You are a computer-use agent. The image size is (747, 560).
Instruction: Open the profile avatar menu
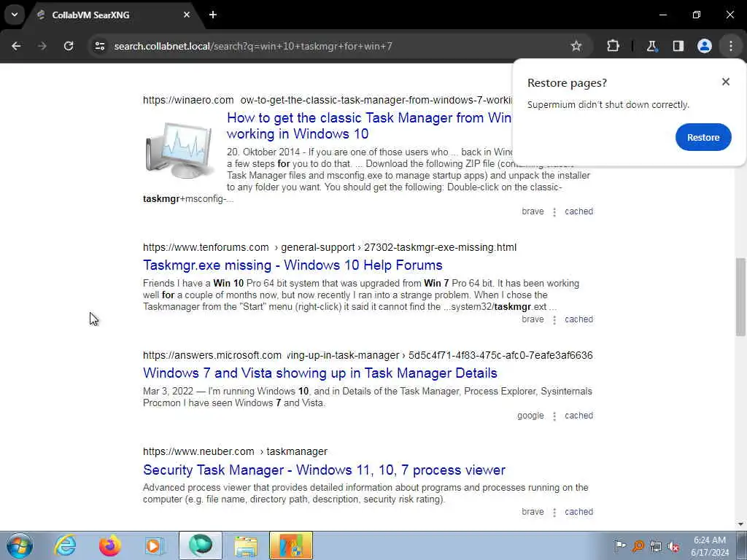click(704, 46)
